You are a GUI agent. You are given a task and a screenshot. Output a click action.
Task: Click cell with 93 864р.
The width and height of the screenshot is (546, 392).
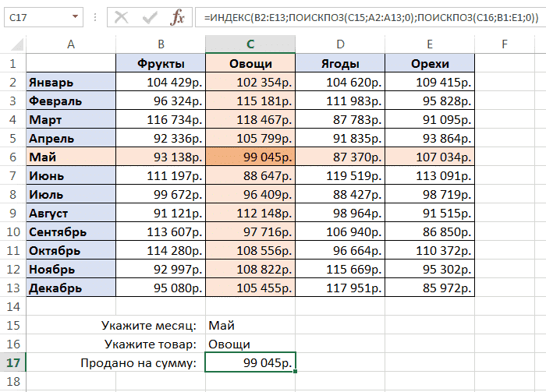[x=430, y=139]
